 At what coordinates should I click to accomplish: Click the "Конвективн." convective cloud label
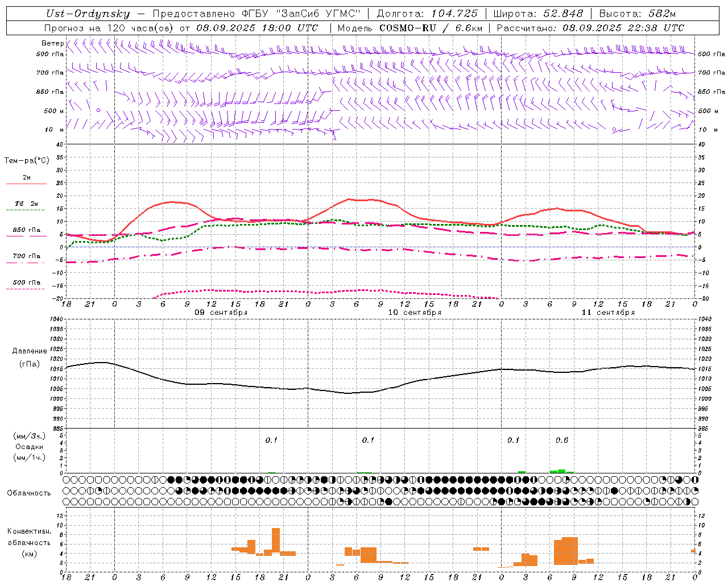(x=30, y=531)
